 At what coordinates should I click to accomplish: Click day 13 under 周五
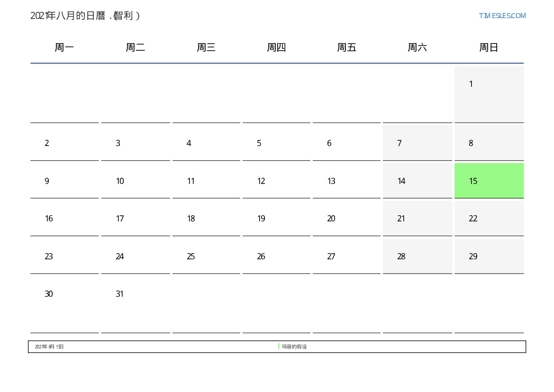(346, 181)
